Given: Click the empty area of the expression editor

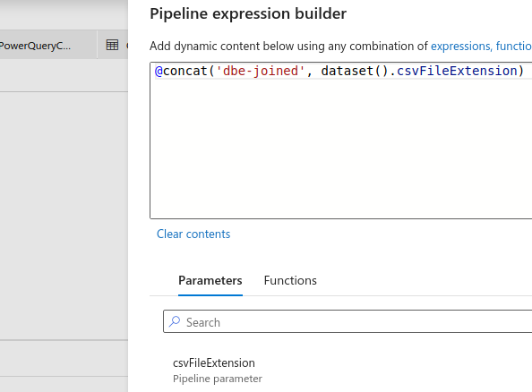Looking at the screenshot, I should [x=340, y=149].
